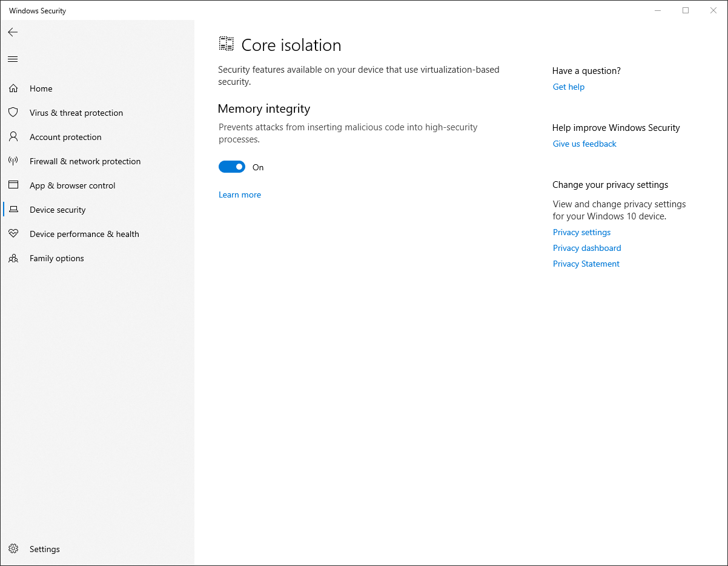Click the back arrow to go back
Viewport: 728px width, 566px height.
tap(13, 32)
